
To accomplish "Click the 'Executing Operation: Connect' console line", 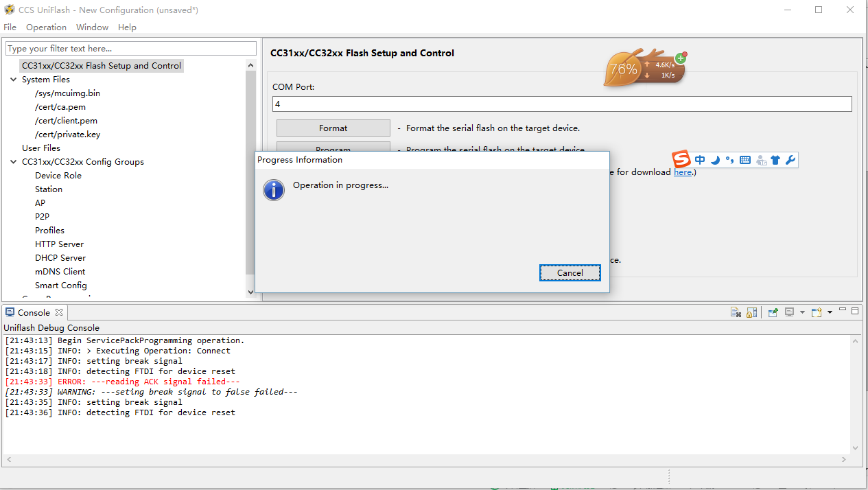I will point(118,351).
